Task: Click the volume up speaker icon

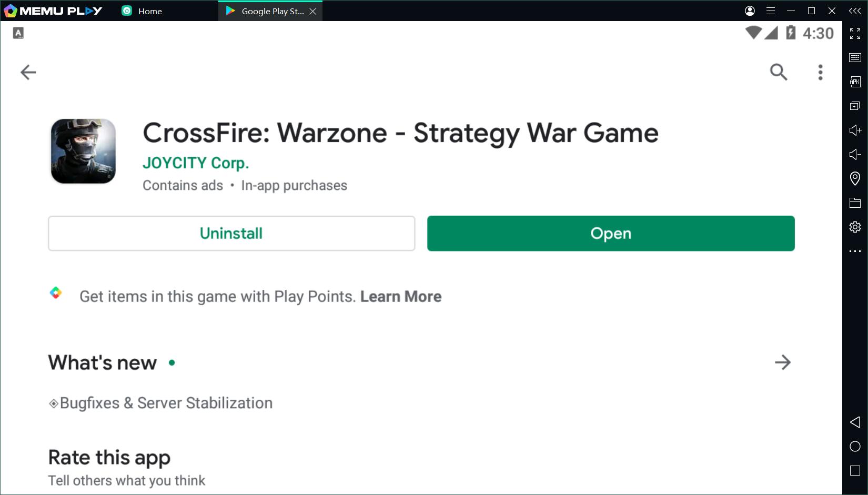Action: [855, 130]
